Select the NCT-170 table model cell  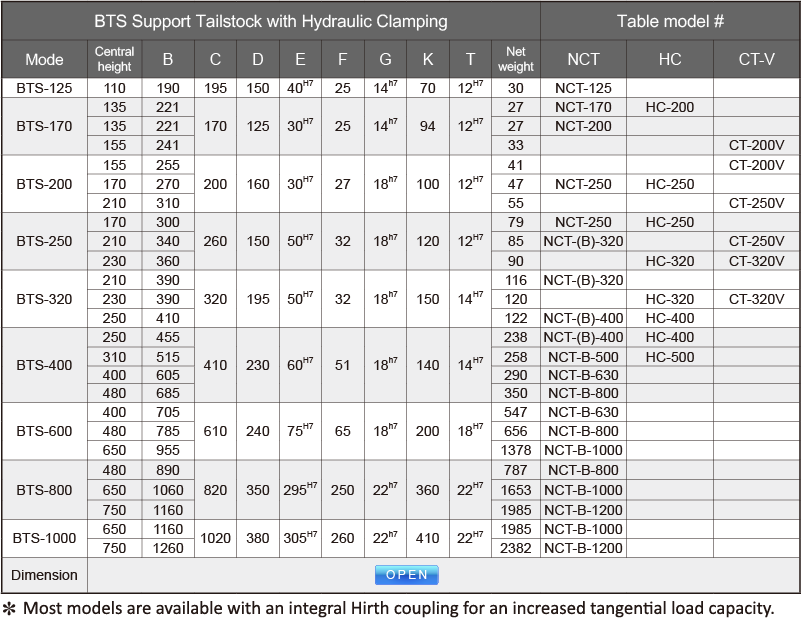pyautogui.click(x=583, y=107)
